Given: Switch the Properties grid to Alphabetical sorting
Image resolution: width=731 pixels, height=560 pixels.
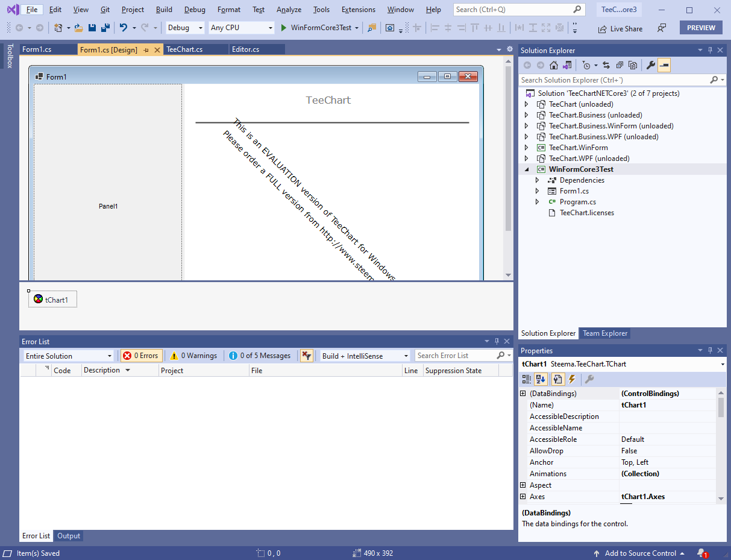Looking at the screenshot, I should tap(541, 379).
